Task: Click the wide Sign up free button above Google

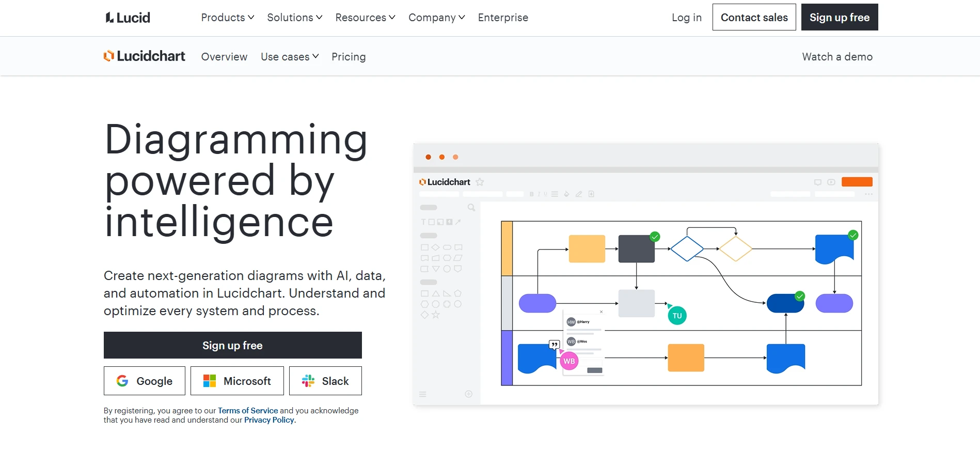Action: 233,345
